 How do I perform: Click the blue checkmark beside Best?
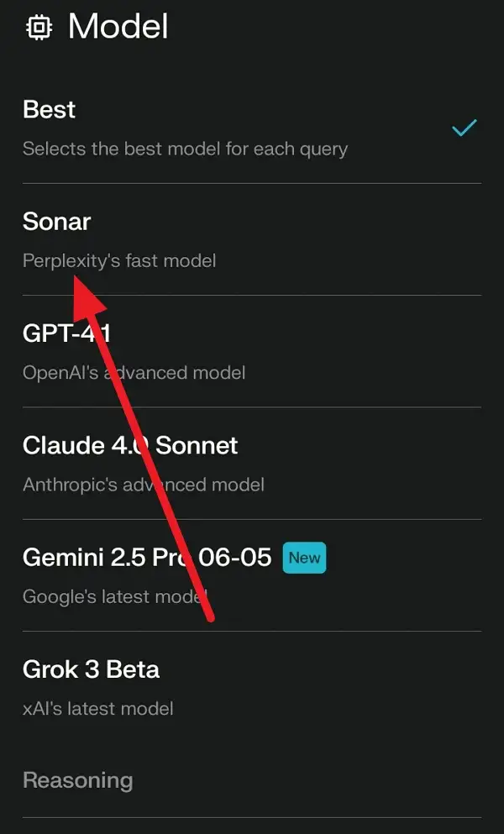click(x=464, y=128)
